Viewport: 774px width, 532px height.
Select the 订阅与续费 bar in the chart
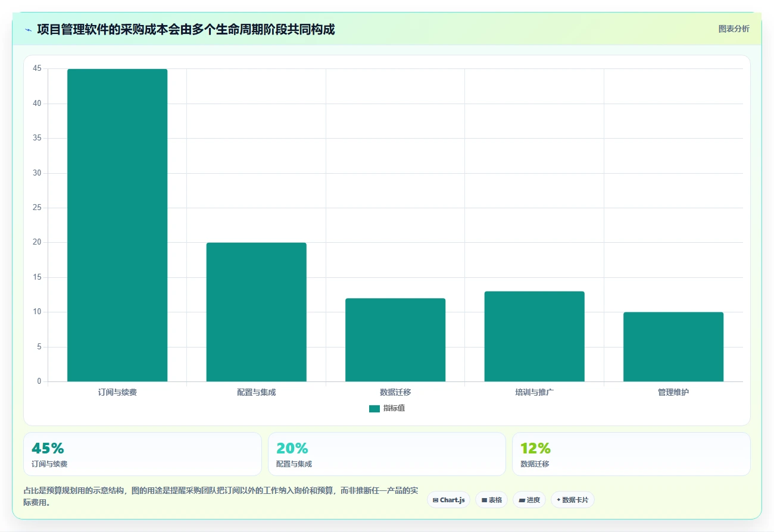[117, 225]
